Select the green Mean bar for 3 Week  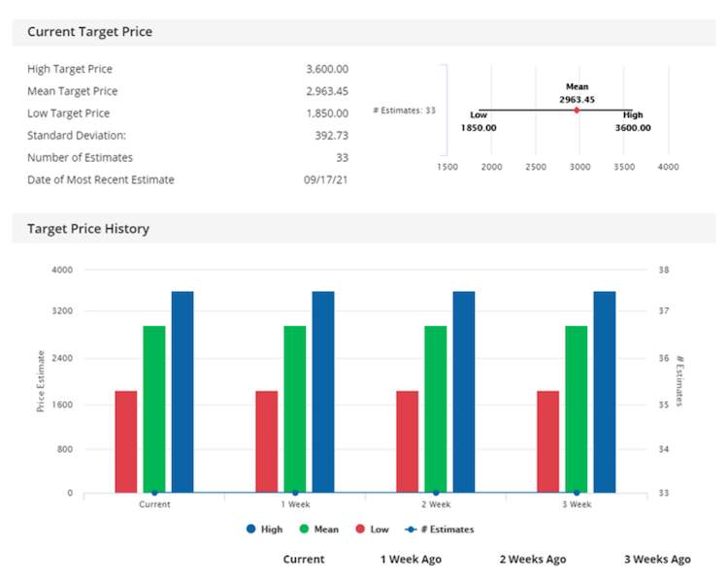[x=577, y=408]
